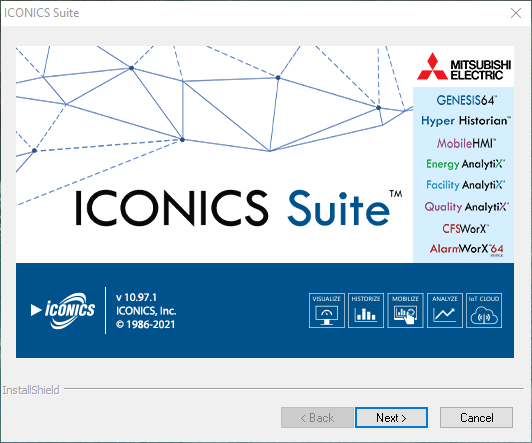Screen dimensions: 532x443
Task: Click the Mitsubishi Electric three-diamond logo
Action: [432, 66]
